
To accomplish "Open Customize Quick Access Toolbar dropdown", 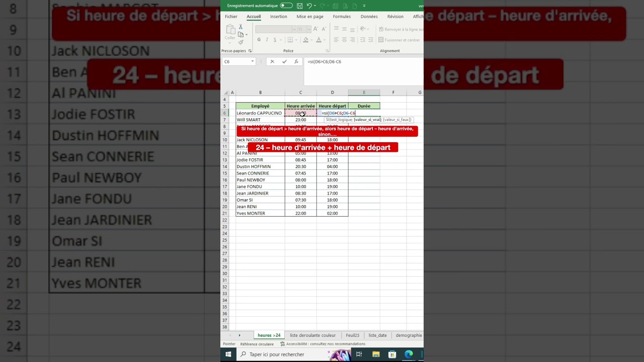I will click(364, 6).
